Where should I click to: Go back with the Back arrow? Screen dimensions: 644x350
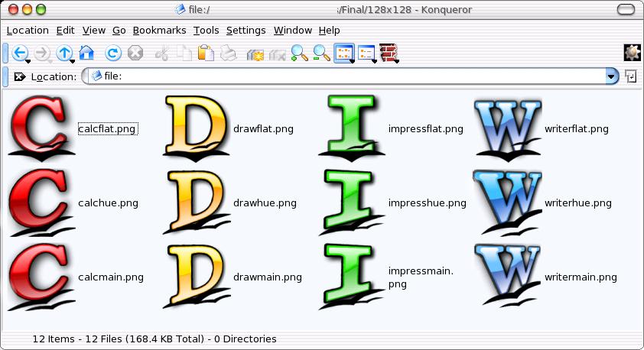coord(19,53)
